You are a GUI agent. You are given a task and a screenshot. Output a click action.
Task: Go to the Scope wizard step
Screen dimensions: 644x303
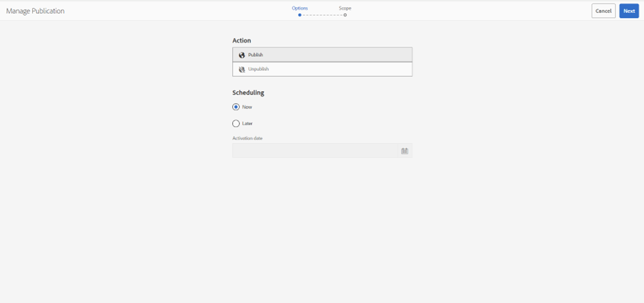point(345,8)
